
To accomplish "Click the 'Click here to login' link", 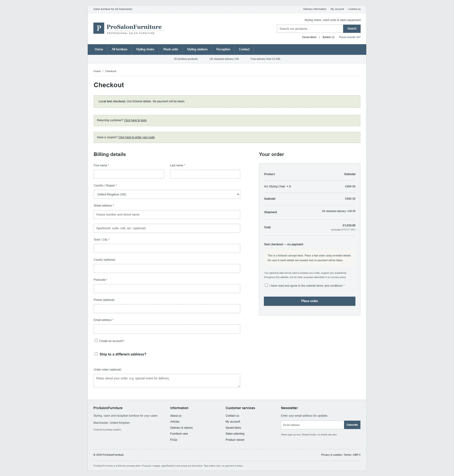I will pos(135,120).
